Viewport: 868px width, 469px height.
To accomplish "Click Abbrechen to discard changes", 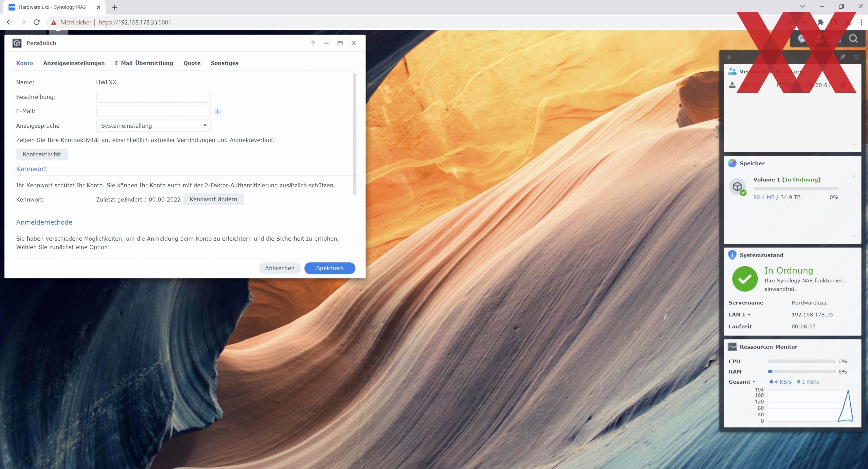I will coord(280,268).
